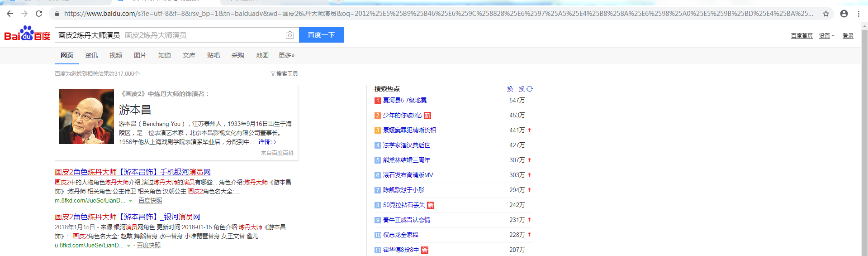Expand arrow next to u.8fkd.com result
868x256 pixels.
click(128, 246)
